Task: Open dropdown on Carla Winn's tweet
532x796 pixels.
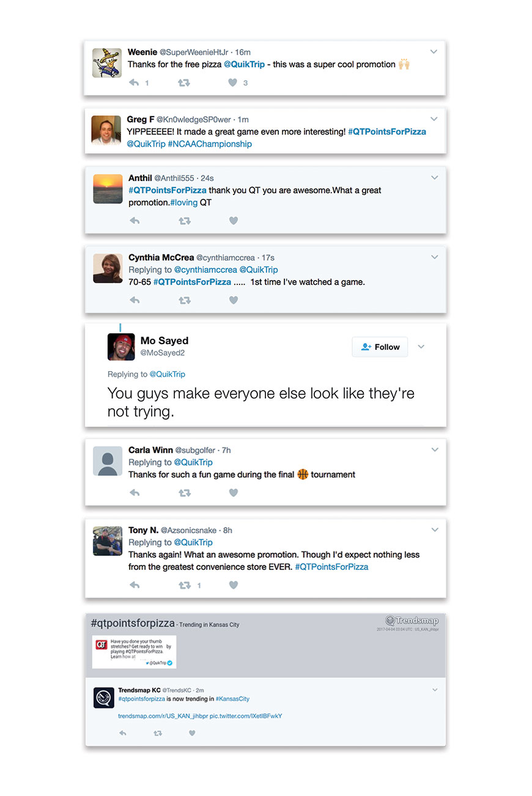Action: coord(435,449)
